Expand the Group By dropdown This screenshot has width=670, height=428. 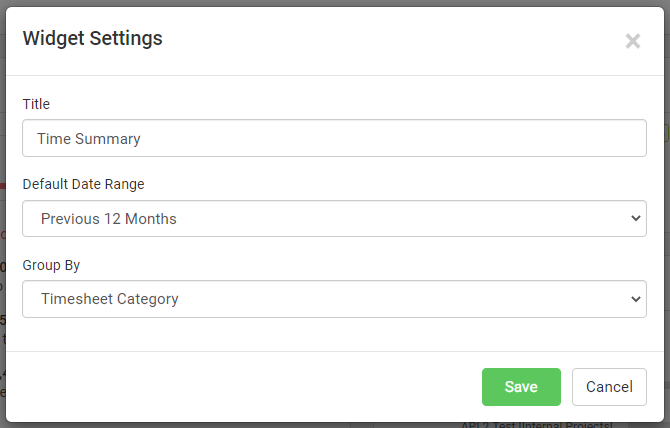pyautogui.click(x=334, y=299)
